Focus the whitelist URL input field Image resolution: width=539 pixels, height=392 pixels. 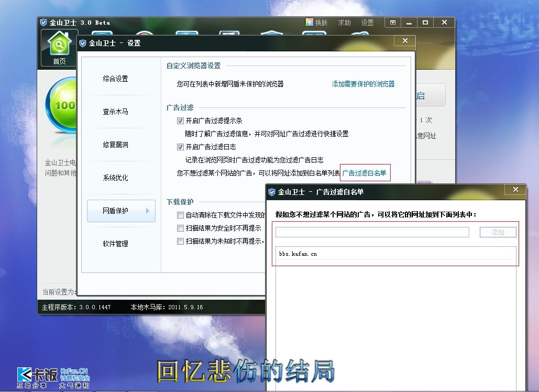point(372,232)
